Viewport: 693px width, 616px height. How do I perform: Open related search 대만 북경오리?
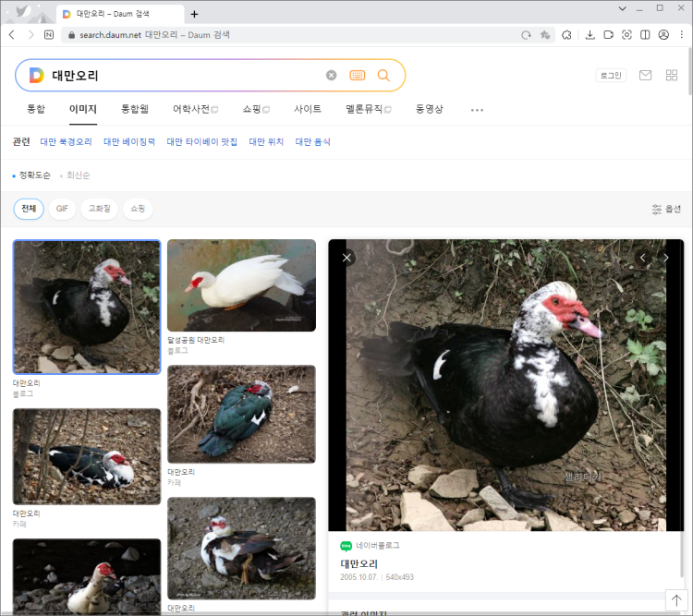tap(66, 142)
